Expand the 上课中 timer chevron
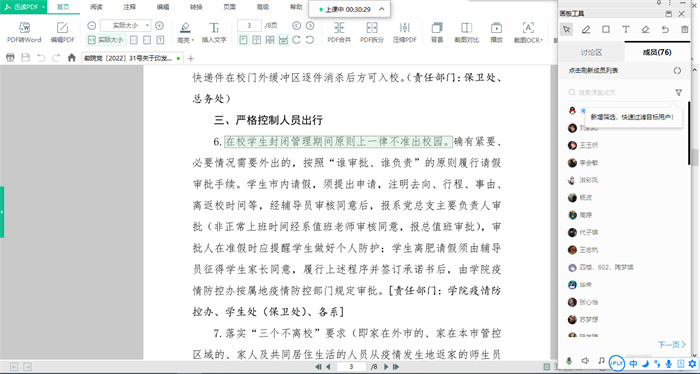The image size is (700, 374). click(382, 9)
